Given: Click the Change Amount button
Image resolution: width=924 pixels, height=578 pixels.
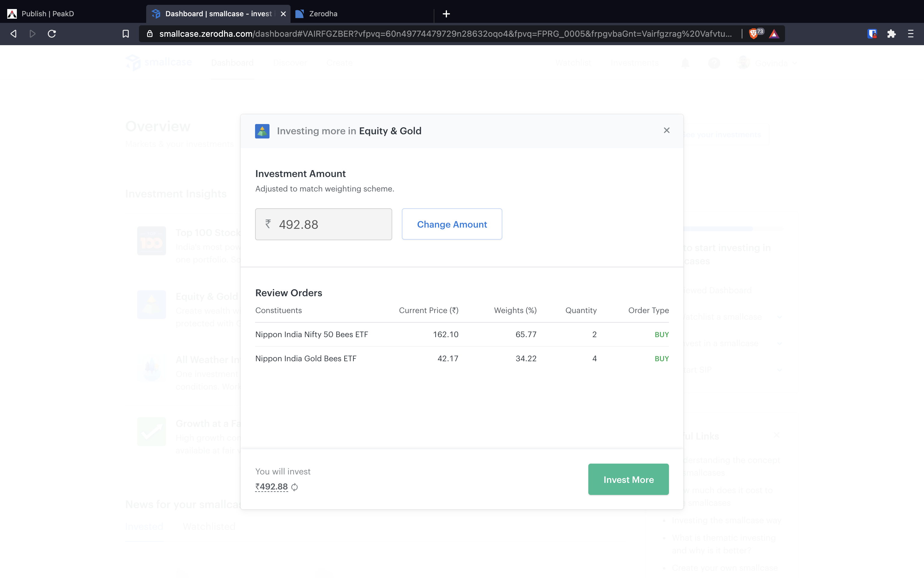Looking at the screenshot, I should click(452, 224).
